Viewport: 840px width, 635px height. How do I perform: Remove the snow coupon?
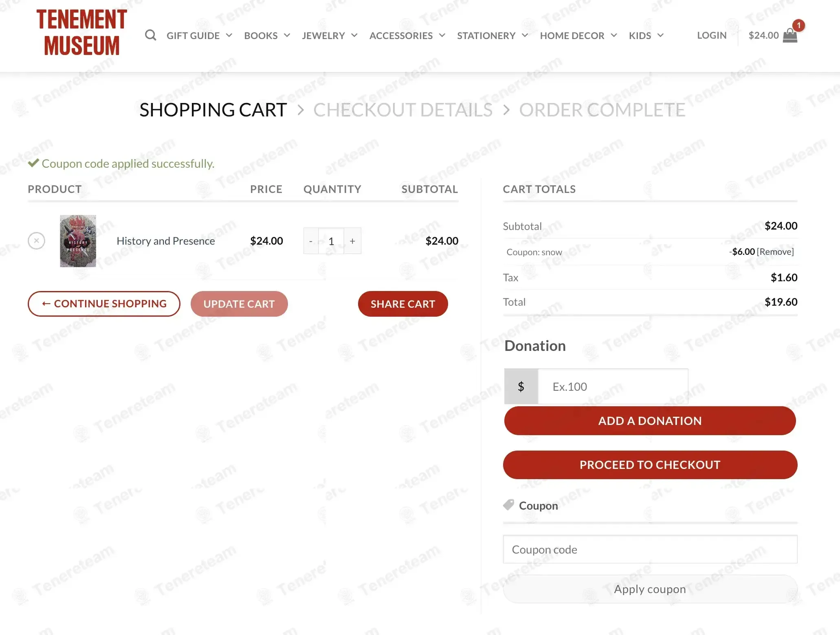tap(775, 252)
